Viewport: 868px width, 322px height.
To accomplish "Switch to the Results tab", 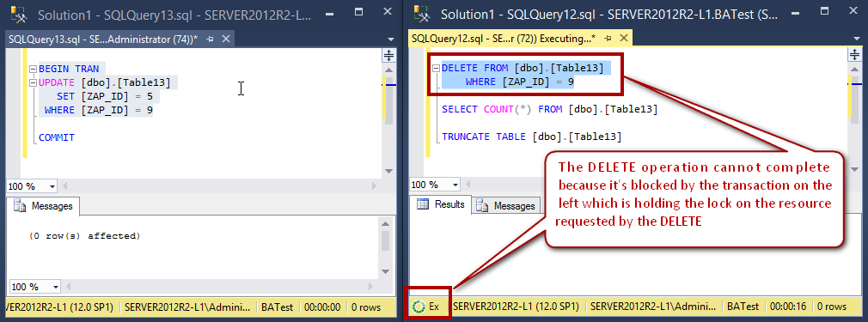I will 441,204.
